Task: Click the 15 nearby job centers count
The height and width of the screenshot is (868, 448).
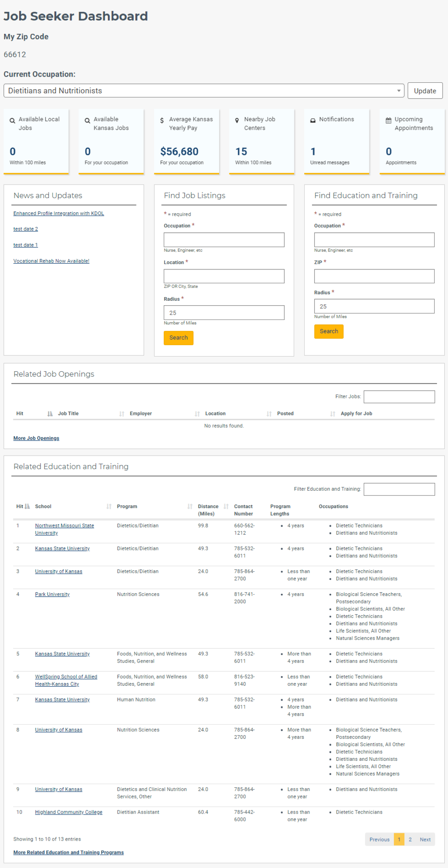Action: tap(241, 152)
